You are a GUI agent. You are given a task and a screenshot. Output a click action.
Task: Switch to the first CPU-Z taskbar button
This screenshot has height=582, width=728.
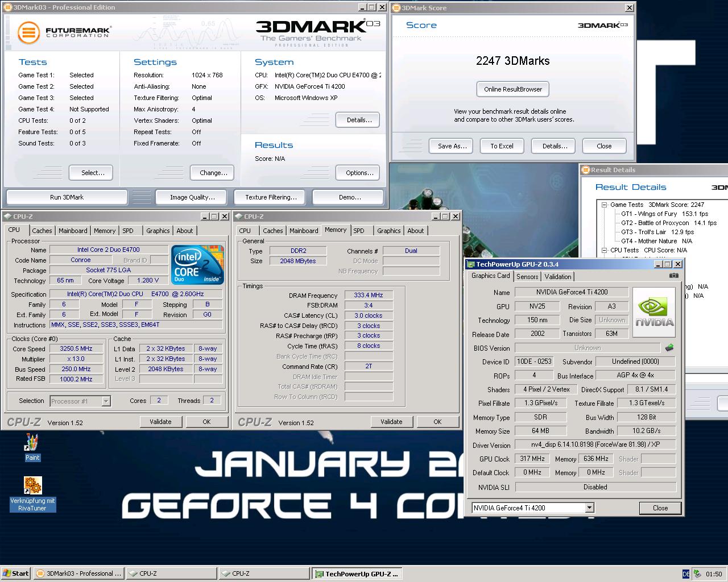pos(171,573)
